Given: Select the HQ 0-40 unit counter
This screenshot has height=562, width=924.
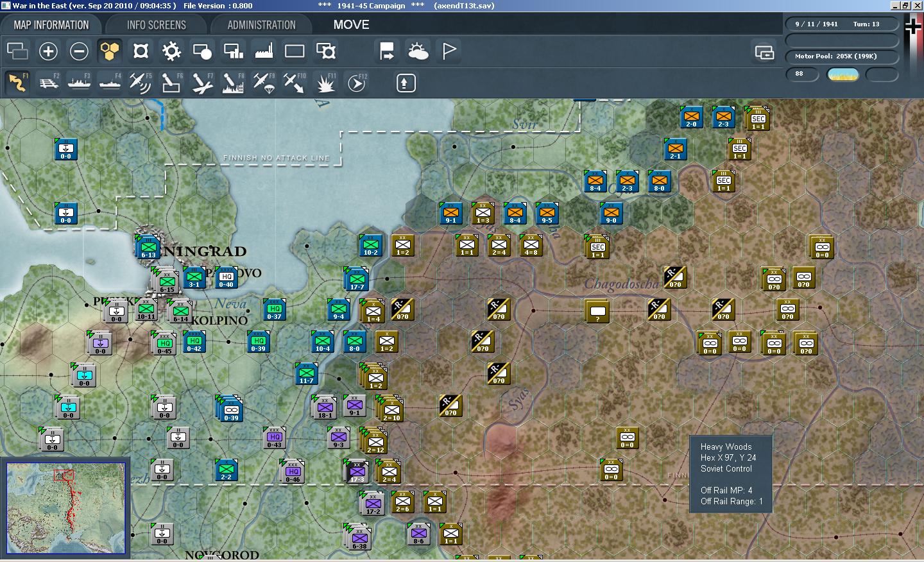Looking at the screenshot, I should click(226, 277).
